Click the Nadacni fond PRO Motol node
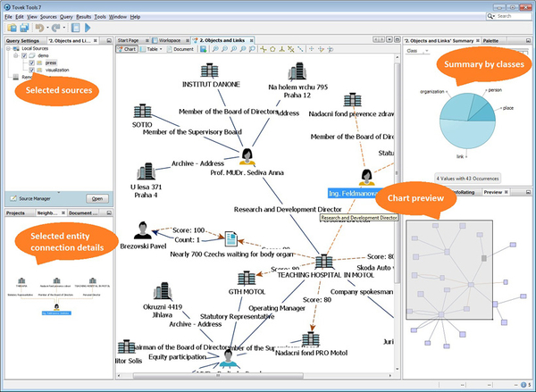The width and height of the screenshot is (536, 392). point(311,339)
